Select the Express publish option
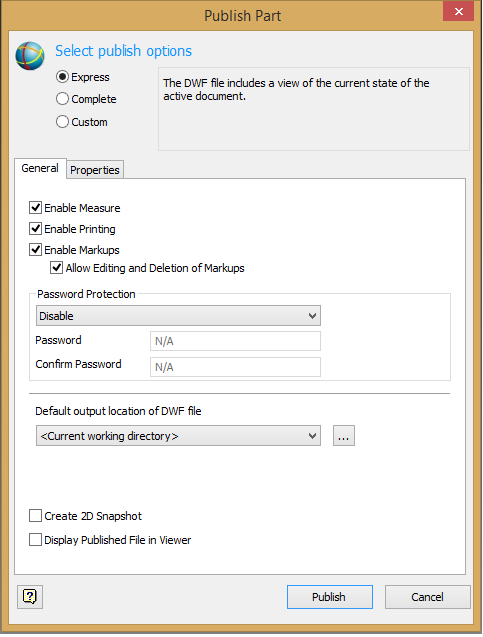The height and width of the screenshot is (637, 483). click(x=62, y=77)
